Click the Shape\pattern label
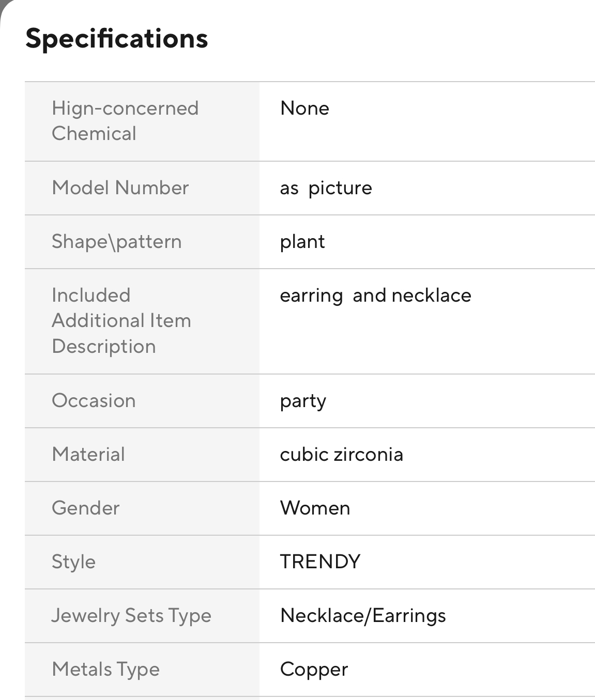The image size is (595, 700). (116, 242)
